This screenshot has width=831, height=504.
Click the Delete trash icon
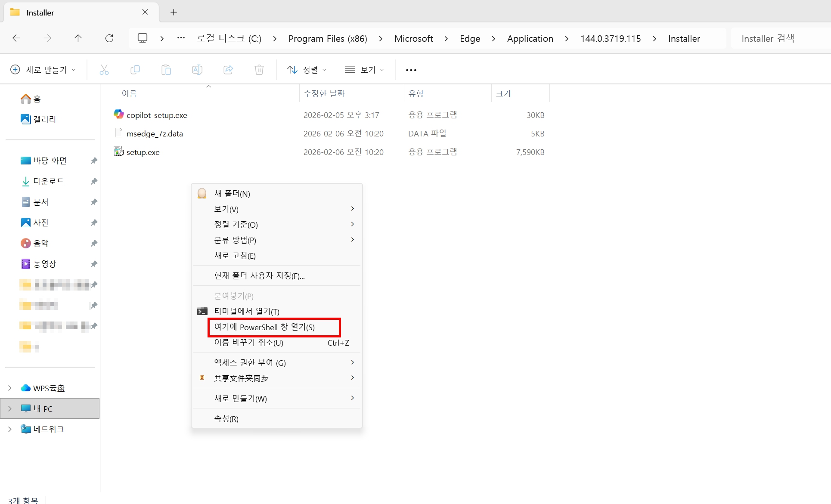pos(259,69)
